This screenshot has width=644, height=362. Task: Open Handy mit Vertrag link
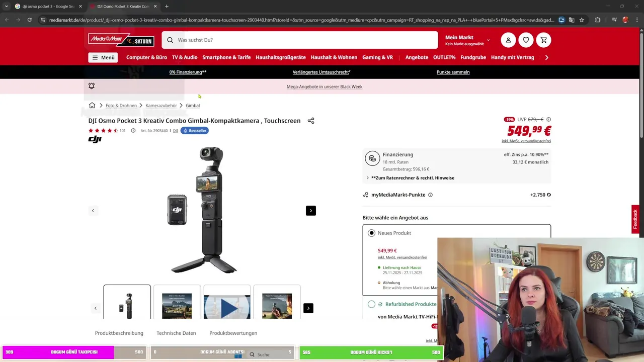pos(513,57)
